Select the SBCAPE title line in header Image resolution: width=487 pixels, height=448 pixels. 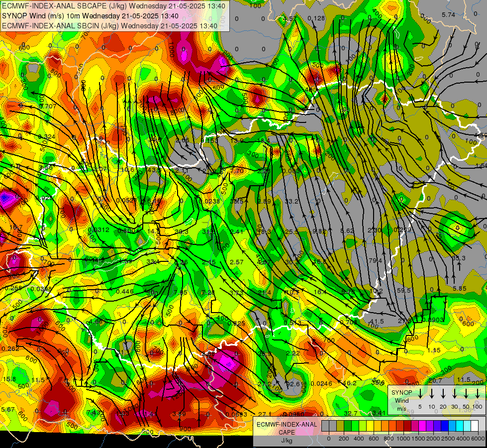(x=113, y=6)
